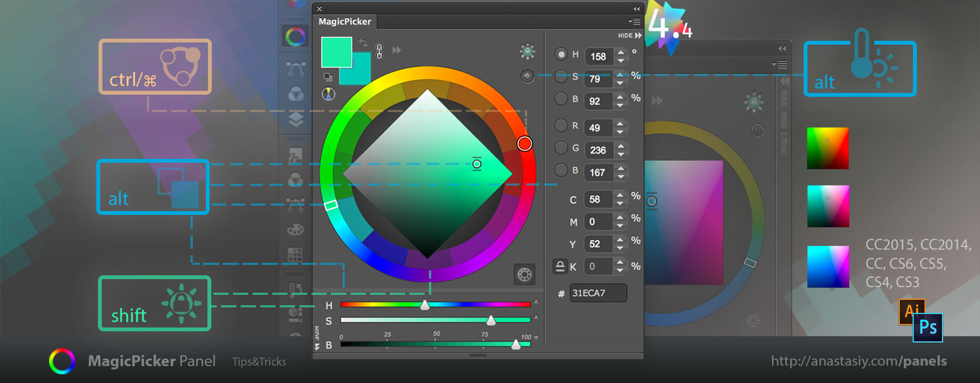Click the green padlock sun icon above color wheel
The image size is (980, 383).
click(x=527, y=52)
